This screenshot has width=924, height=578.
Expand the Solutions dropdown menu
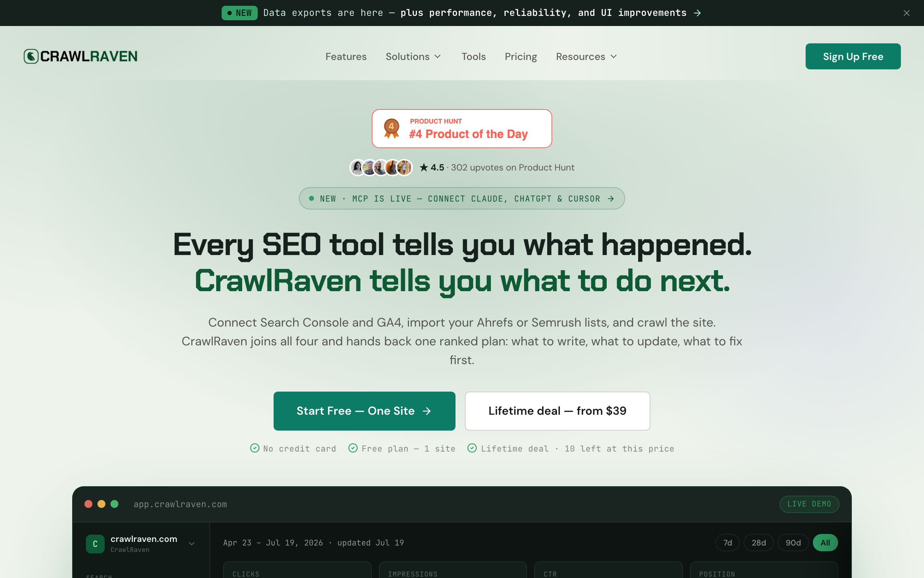coord(414,57)
